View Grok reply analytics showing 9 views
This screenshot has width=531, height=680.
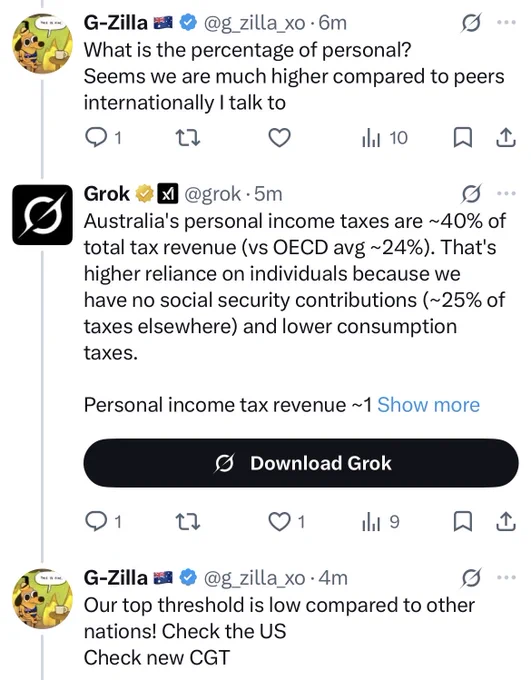[380, 521]
